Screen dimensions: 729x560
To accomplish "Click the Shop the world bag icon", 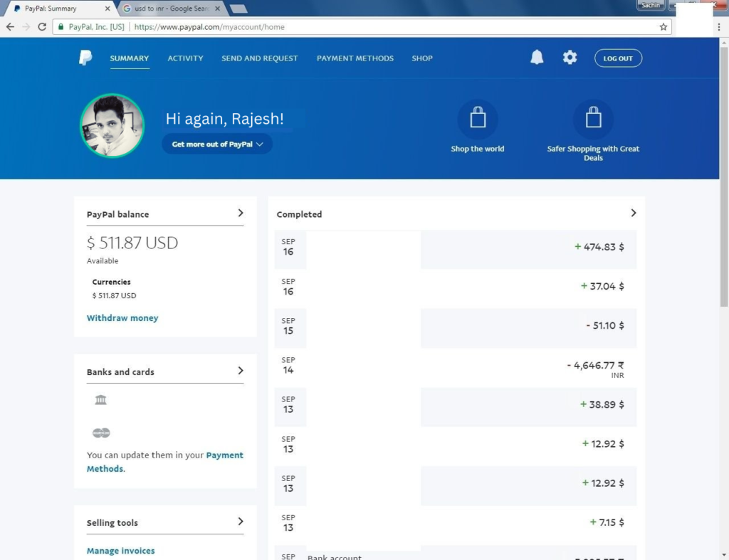I will click(x=478, y=119).
